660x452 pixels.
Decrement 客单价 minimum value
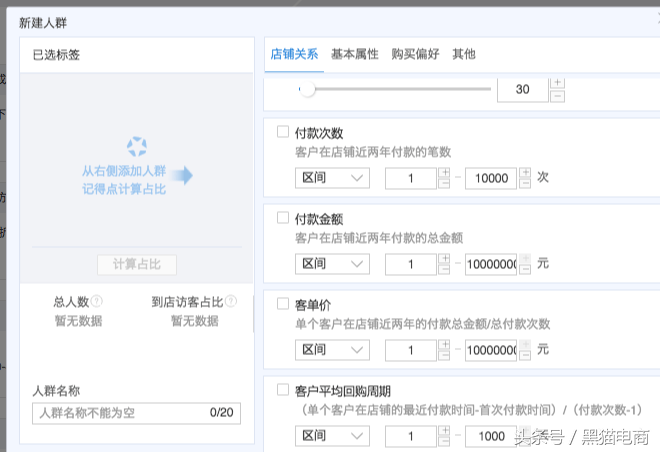(x=444, y=355)
